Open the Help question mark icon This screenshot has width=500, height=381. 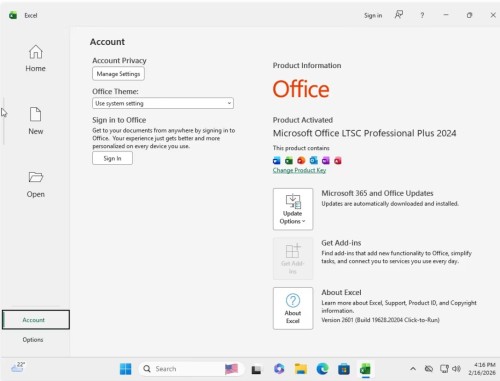[x=422, y=15]
